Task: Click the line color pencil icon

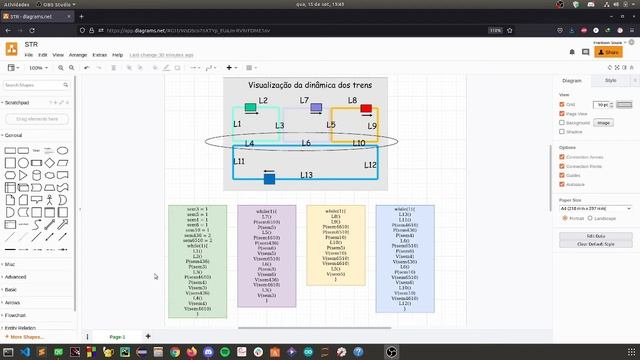Action: [166, 68]
